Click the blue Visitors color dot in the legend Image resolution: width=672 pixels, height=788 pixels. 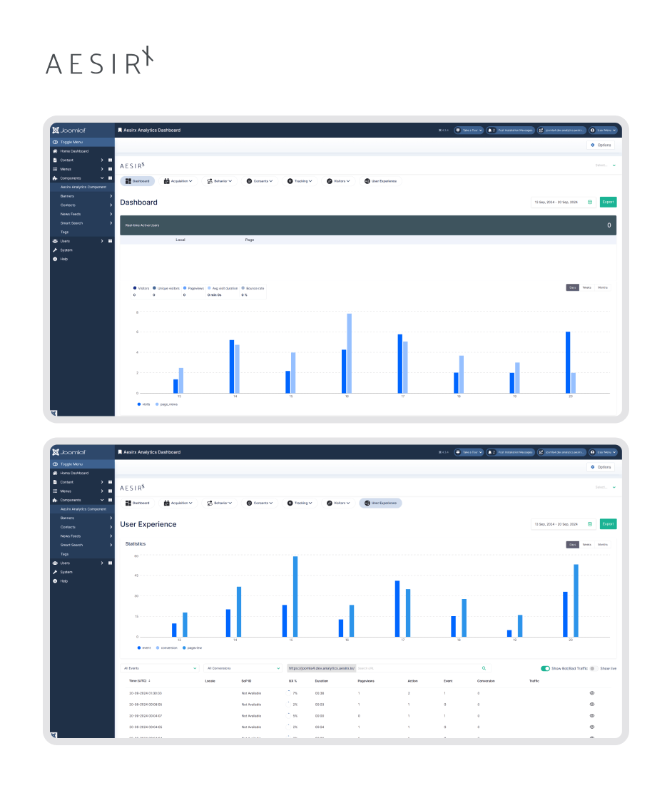click(134, 288)
